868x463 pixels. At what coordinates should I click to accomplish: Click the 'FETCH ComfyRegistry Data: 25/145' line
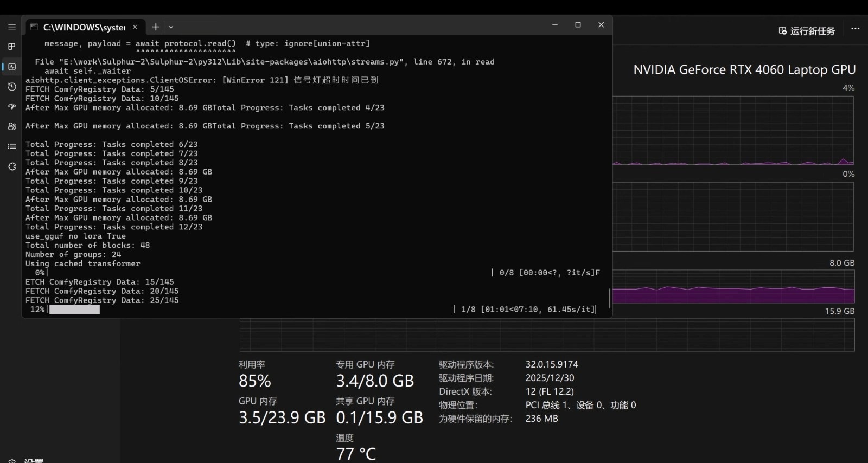(102, 300)
